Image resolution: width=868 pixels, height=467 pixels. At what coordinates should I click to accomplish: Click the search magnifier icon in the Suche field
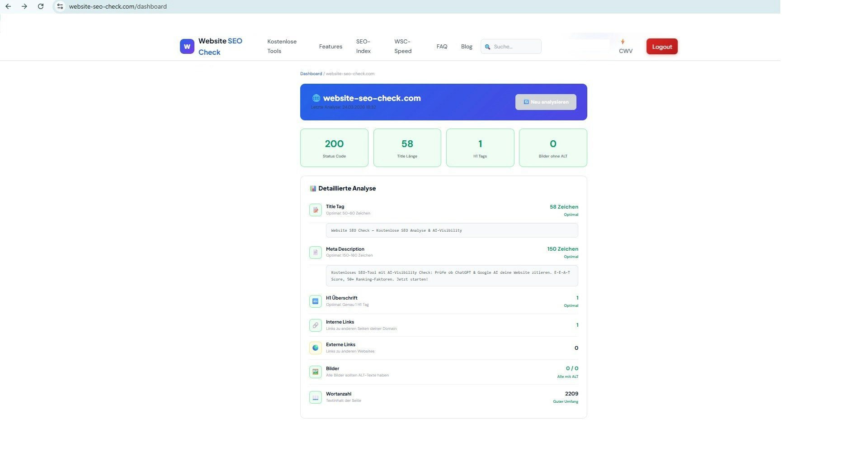[488, 47]
